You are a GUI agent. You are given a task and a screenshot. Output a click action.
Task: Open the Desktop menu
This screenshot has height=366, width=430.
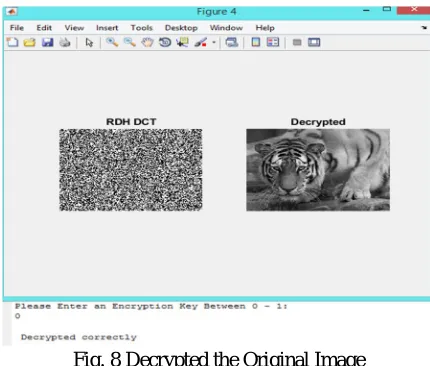[181, 28]
